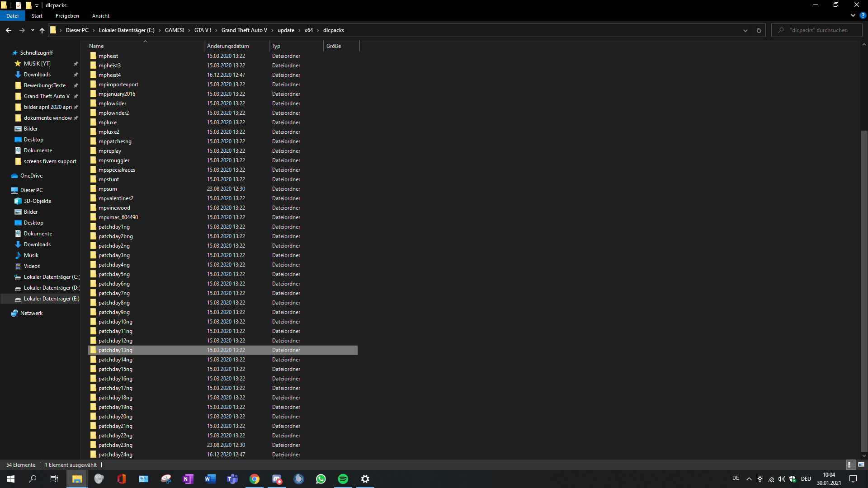Screen dimensions: 868x488
Task: Open the Ansicht ribbon tab
Action: tap(100, 16)
